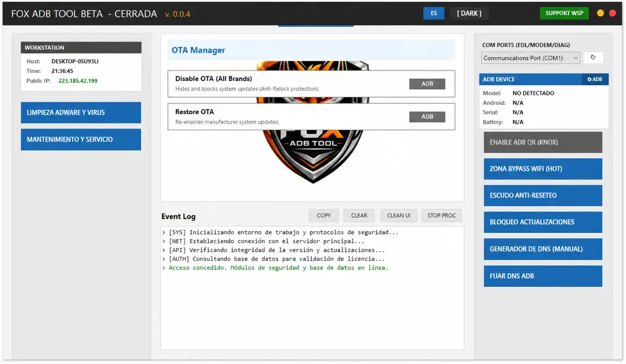This screenshot has height=364, width=626.
Task: Click the Restore OTA title
Action: click(x=194, y=112)
